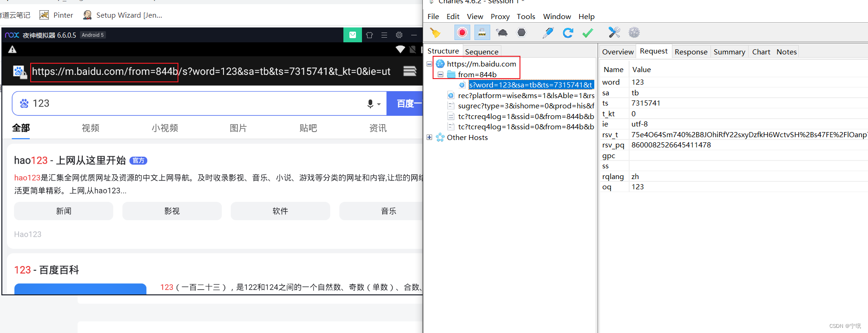
Task: Click the microphone voice search icon
Action: [370, 104]
